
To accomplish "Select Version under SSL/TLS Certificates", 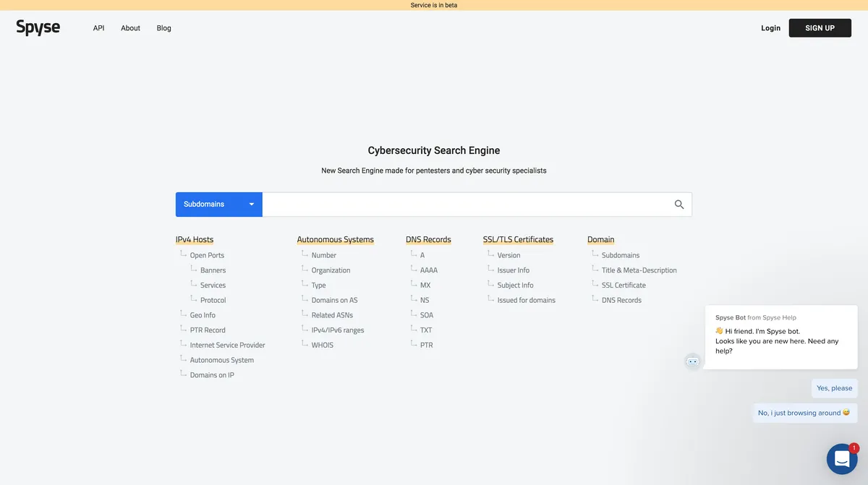I will [509, 255].
